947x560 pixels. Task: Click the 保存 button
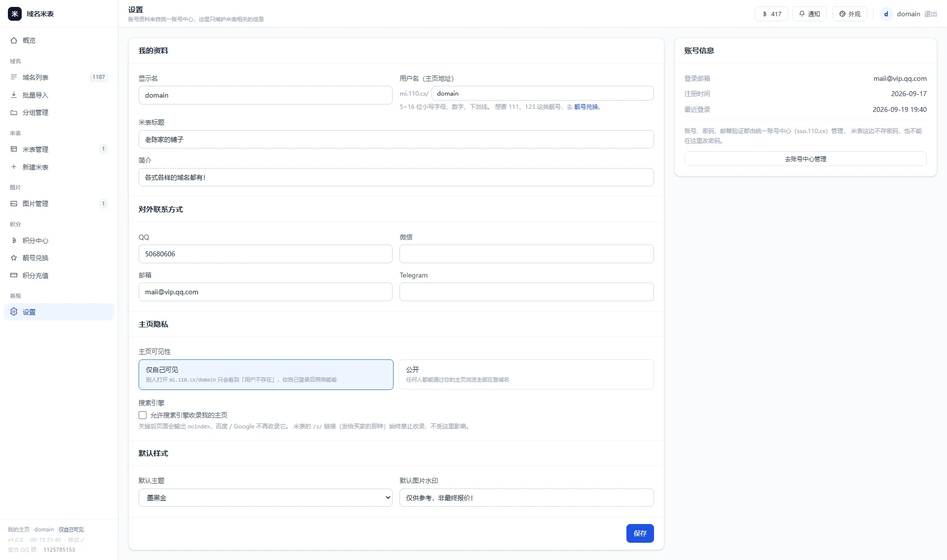[640, 533]
